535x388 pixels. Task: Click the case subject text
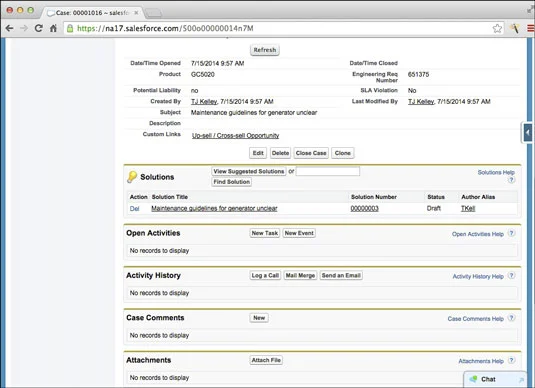point(254,113)
